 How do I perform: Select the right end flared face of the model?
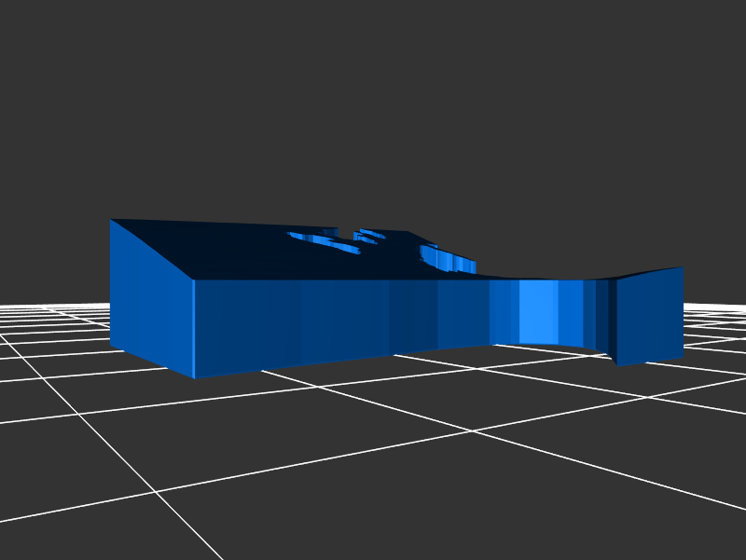(x=650, y=314)
